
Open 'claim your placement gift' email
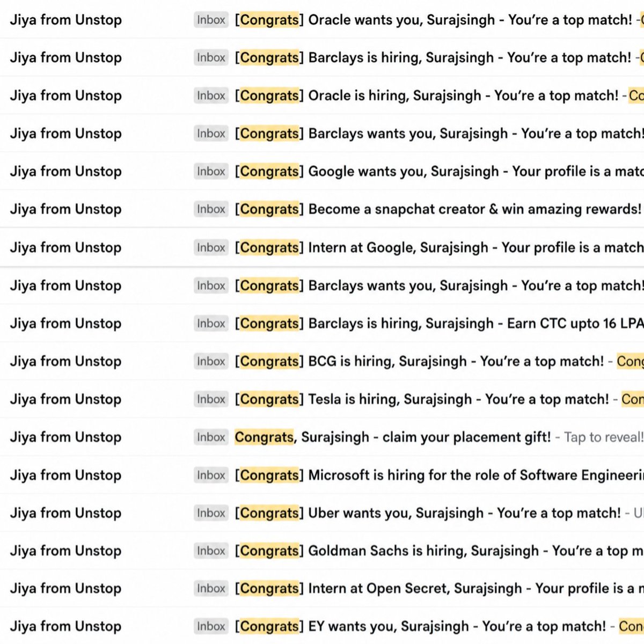click(x=322, y=437)
